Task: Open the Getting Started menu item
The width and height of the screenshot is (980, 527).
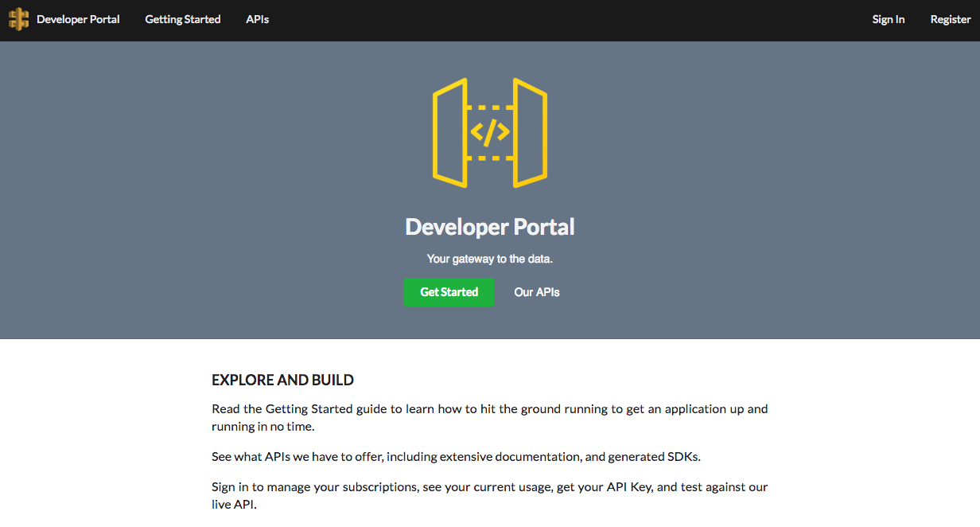Action: pyautogui.click(x=182, y=19)
